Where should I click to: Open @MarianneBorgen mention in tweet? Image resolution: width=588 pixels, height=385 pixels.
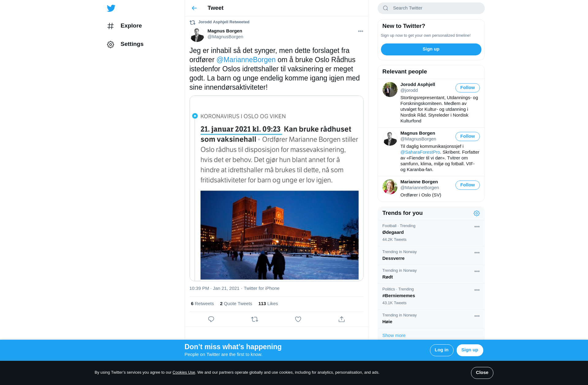pyautogui.click(x=246, y=60)
